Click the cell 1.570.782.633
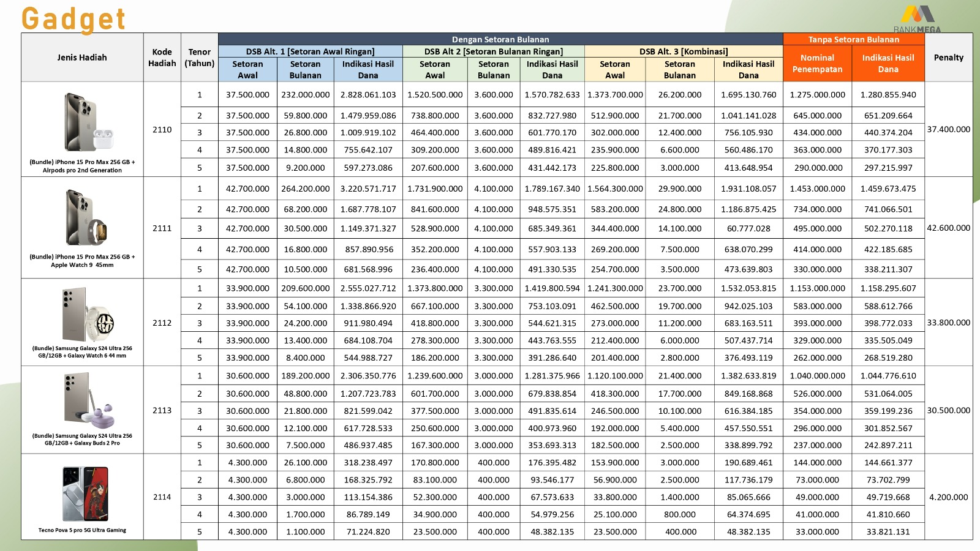This screenshot has width=980, height=551. click(x=552, y=95)
